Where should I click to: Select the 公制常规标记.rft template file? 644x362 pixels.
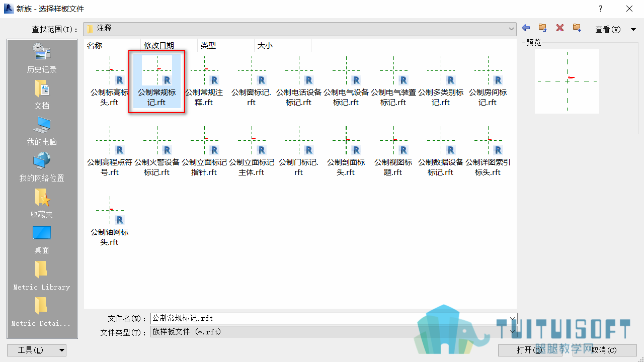pyautogui.click(x=157, y=81)
